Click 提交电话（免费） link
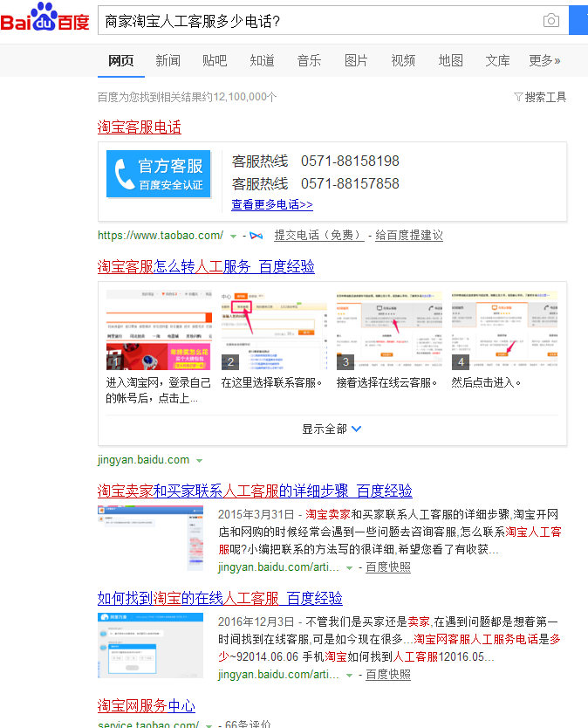This screenshot has height=728, width=588. coord(318,236)
